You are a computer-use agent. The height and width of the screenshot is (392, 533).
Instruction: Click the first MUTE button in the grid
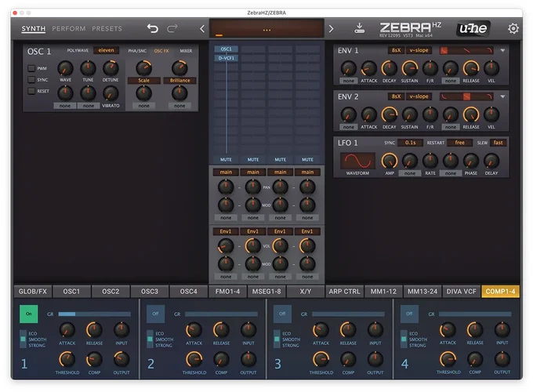point(226,159)
